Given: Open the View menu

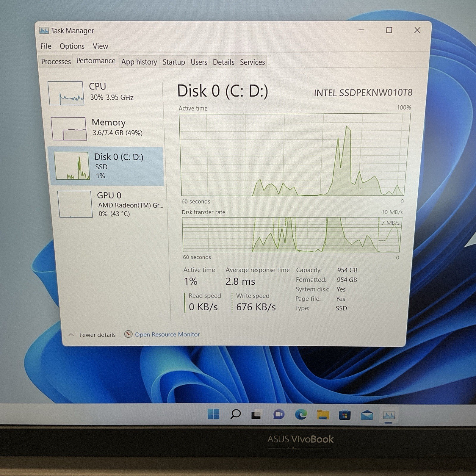Looking at the screenshot, I should [x=100, y=46].
